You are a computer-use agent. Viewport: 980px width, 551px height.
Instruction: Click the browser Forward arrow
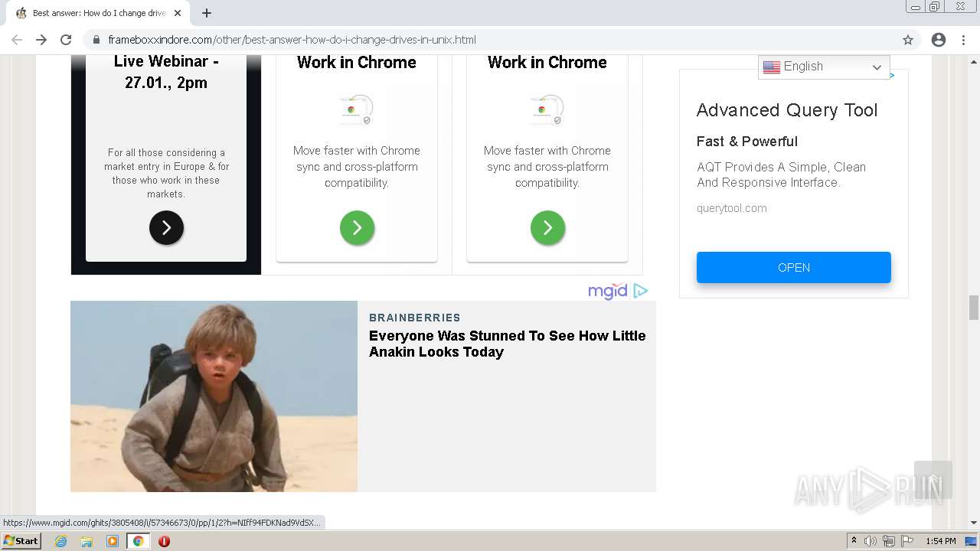pyautogui.click(x=41, y=40)
